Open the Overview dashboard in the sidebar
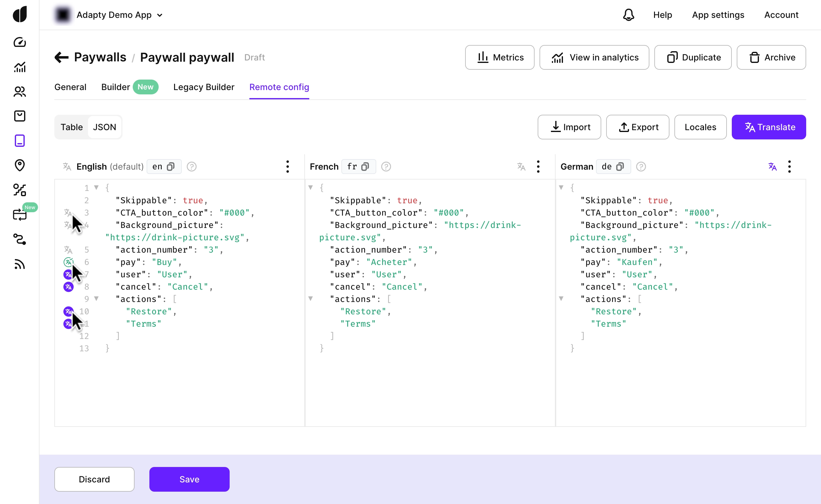Viewport: 821px width, 504px height. point(20,42)
